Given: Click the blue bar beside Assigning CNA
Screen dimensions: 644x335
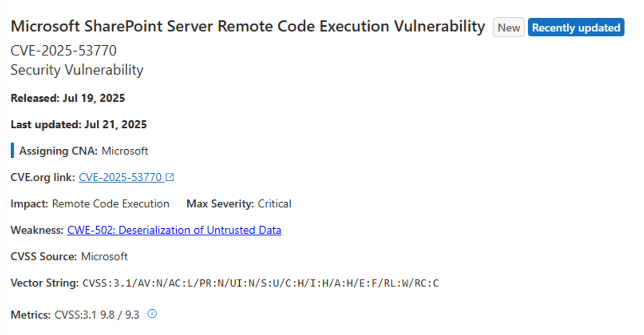Looking at the screenshot, I should click(12, 151).
